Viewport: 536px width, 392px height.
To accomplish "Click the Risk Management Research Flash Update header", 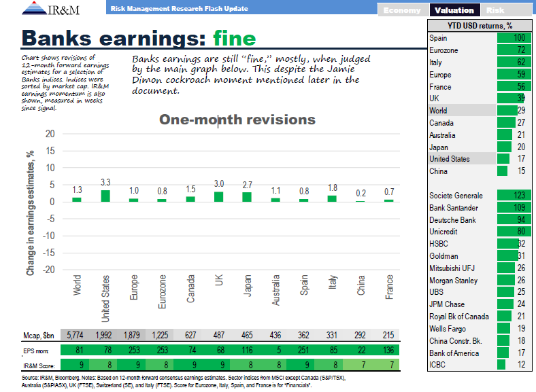I will coord(179,9).
